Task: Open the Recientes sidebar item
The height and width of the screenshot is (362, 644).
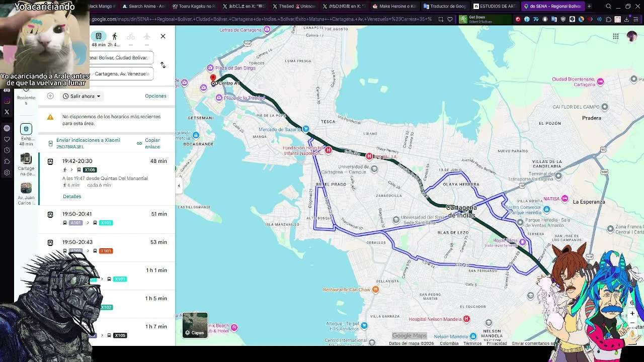Action: click(26, 96)
